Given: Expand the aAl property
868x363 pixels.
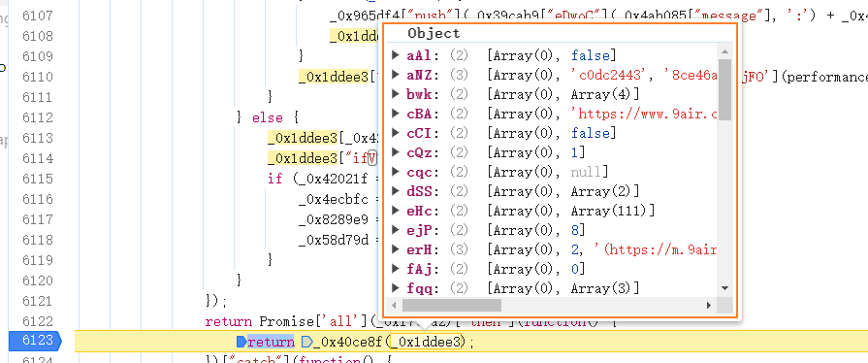Looking at the screenshot, I should [396, 55].
